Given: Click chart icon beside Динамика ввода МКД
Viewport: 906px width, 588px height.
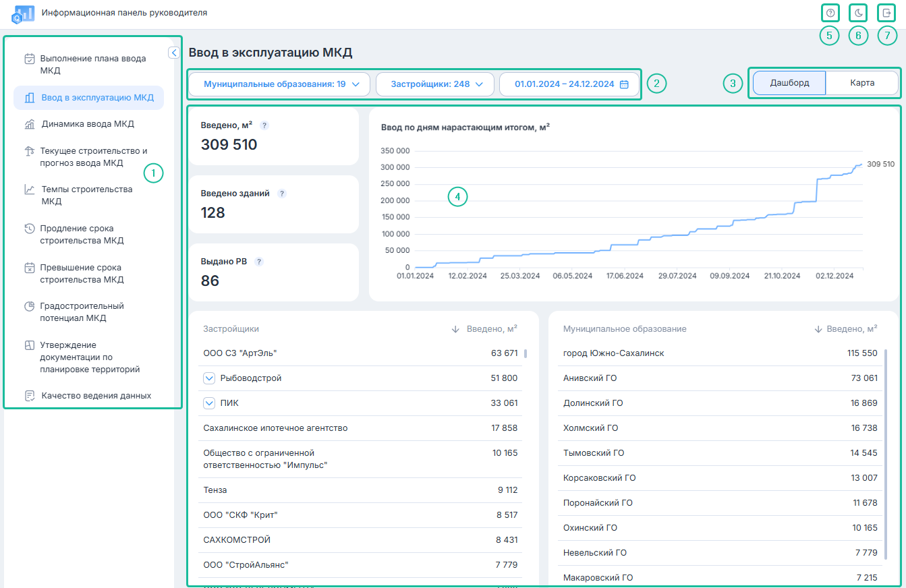Looking at the screenshot, I should click(x=30, y=124).
